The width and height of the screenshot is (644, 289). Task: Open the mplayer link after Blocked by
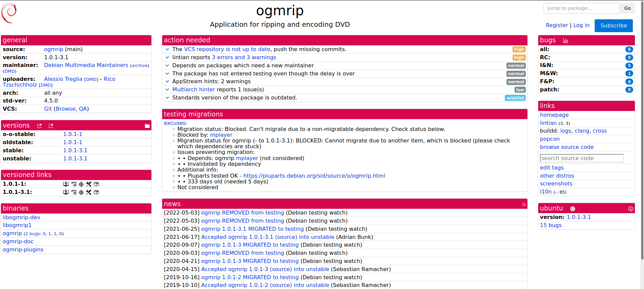221,135
